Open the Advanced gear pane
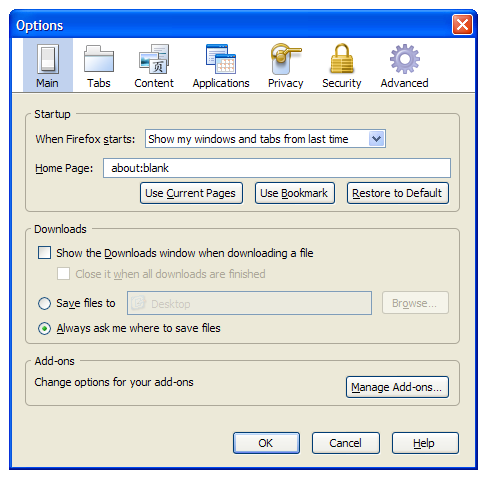 [404, 65]
